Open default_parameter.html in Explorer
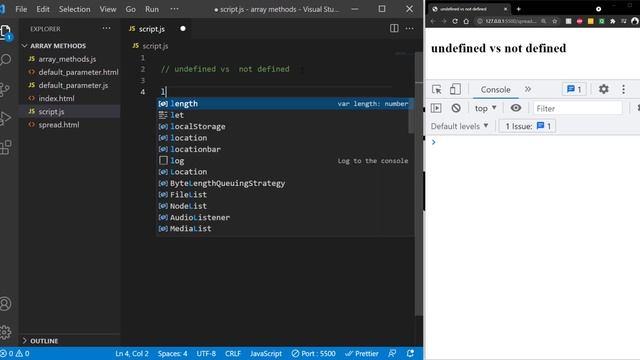The image size is (640, 360). coord(78,72)
